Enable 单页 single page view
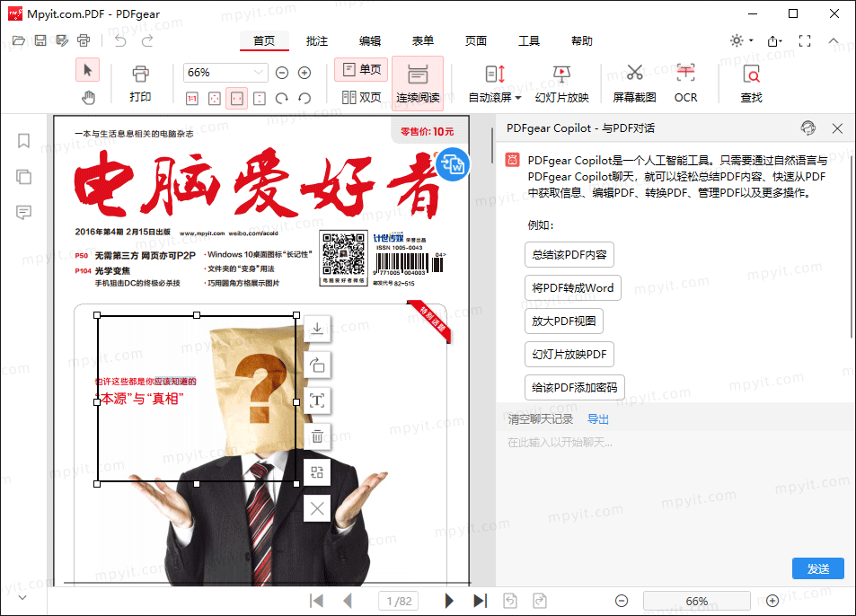 click(x=361, y=69)
